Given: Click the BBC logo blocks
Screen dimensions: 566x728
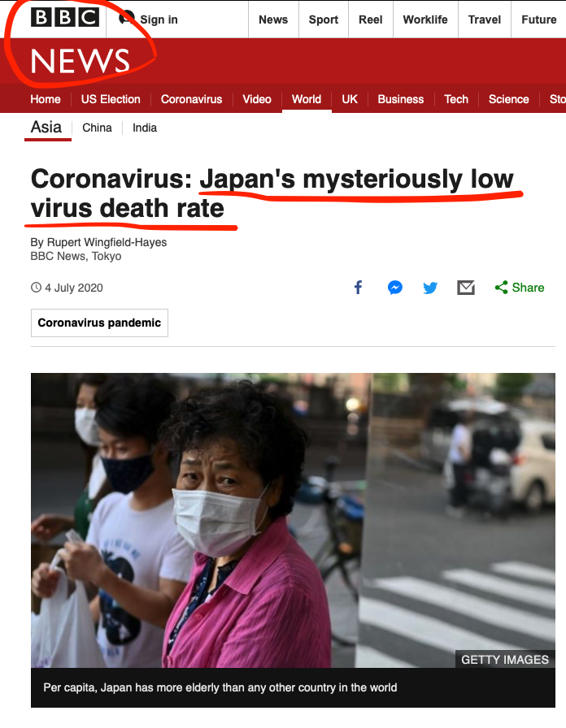Looking at the screenshot, I should pos(65,18).
